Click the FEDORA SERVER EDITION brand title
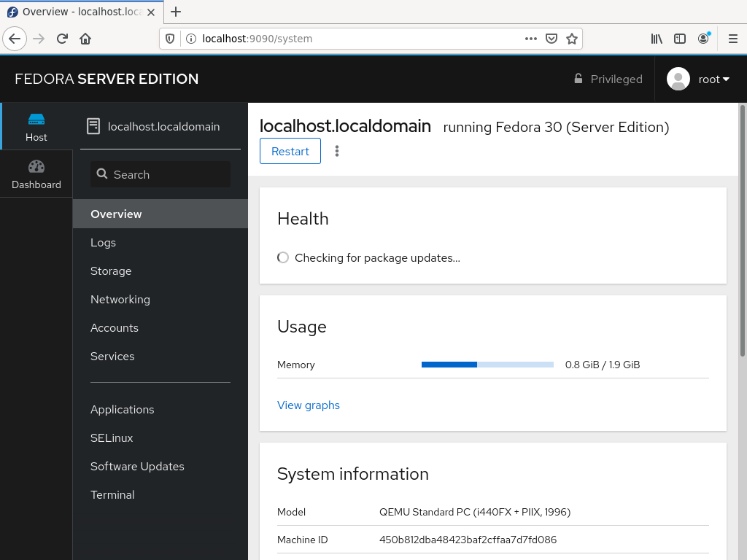 click(x=107, y=79)
